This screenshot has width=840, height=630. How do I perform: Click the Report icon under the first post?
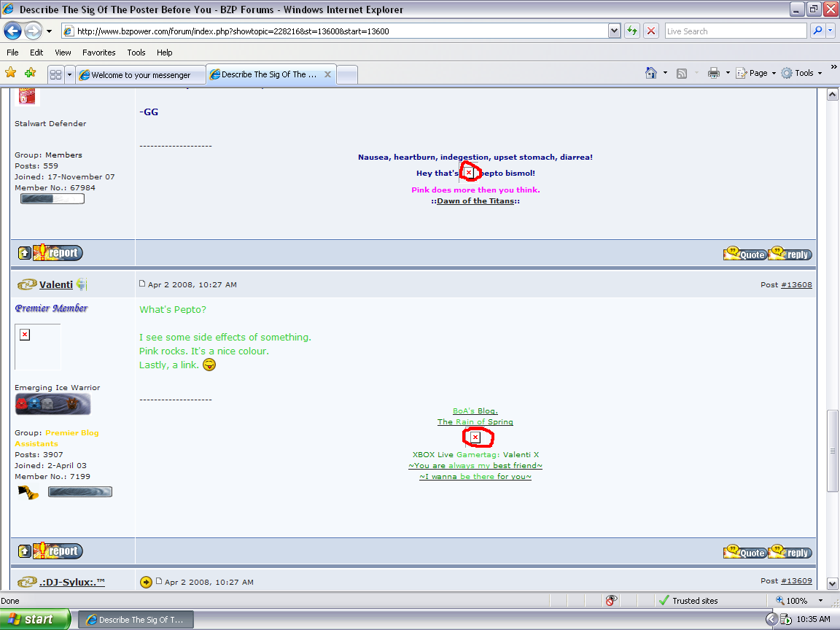coord(57,252)
